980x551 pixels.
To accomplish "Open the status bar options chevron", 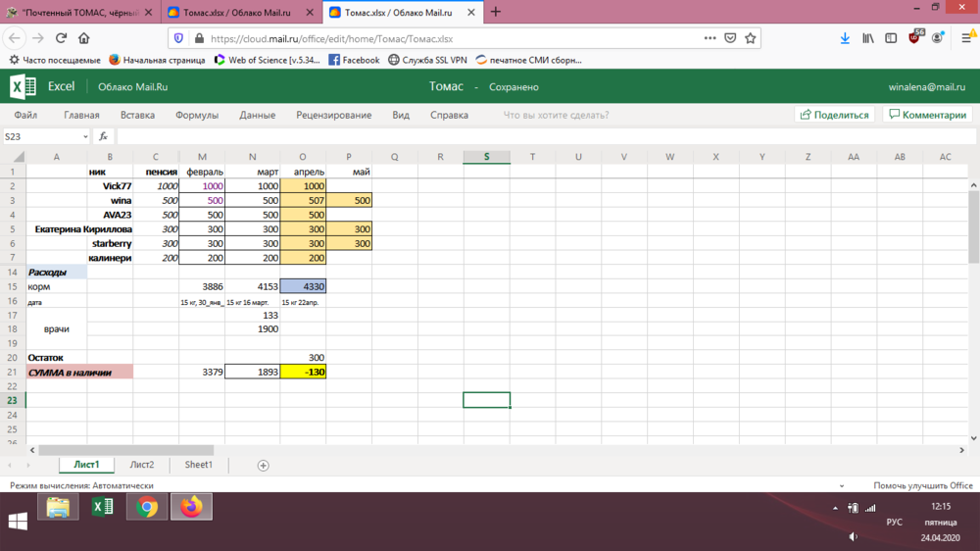I will pos(841,485).
